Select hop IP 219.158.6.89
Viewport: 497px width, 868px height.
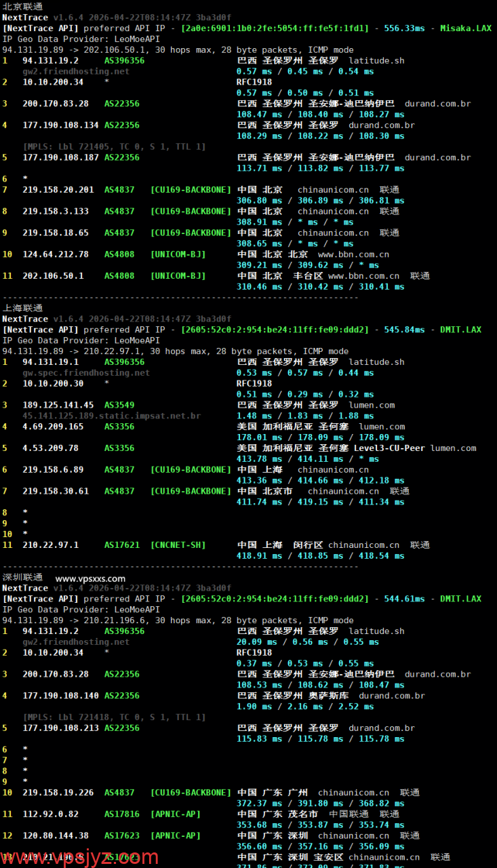pyautogui.click(x=53, y=469)
